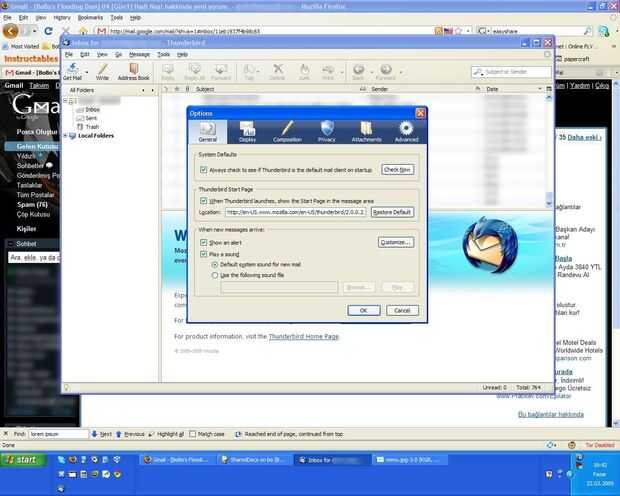Click the Firefox Find text field

click(58, 434)
